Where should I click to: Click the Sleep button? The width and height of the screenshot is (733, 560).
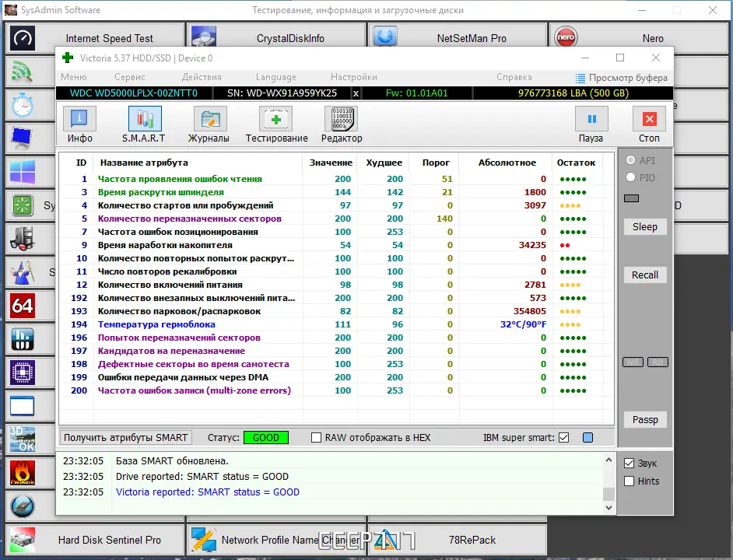[x=645, y=226]
